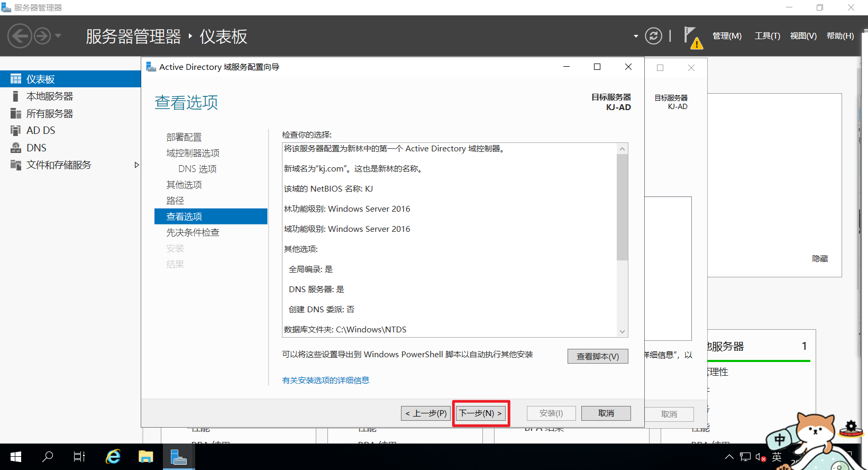Click the 数据库文件夹 C:\Windows\NTDS line
The image size is (868, 470).
click(345, 329)
